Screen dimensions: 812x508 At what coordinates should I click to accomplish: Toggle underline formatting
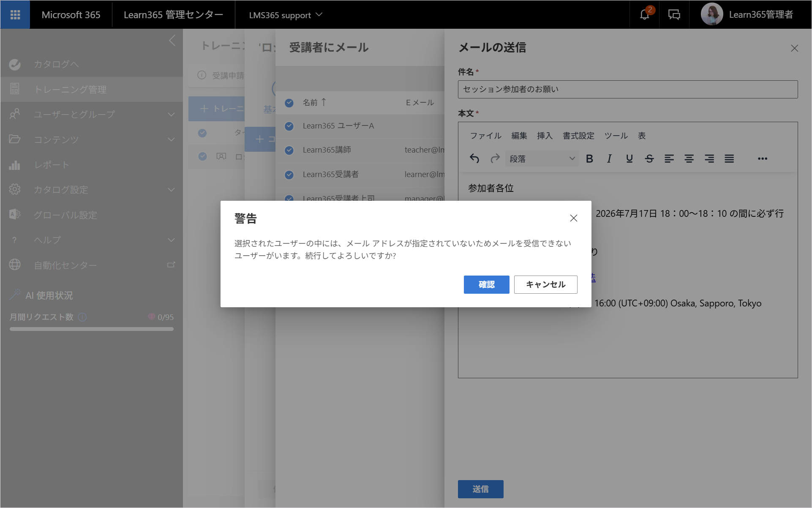[629, 158]
